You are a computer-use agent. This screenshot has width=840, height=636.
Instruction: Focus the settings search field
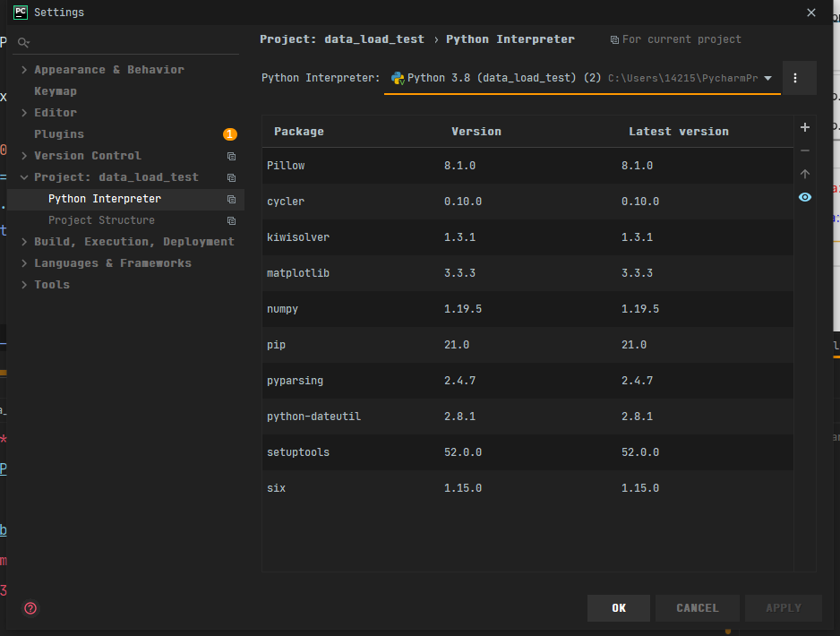pyautogui.click(x=127, y=42)
